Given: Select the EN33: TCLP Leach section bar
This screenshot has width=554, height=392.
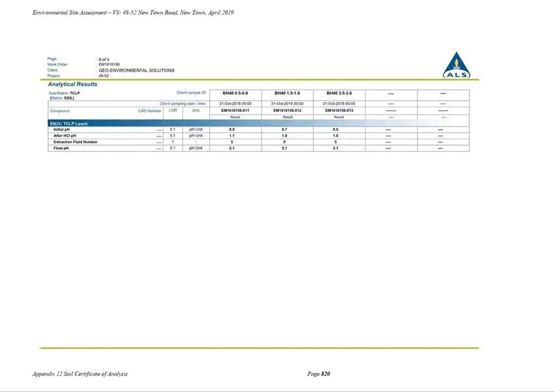Looking at the screenshot, I should click(258, 123).
